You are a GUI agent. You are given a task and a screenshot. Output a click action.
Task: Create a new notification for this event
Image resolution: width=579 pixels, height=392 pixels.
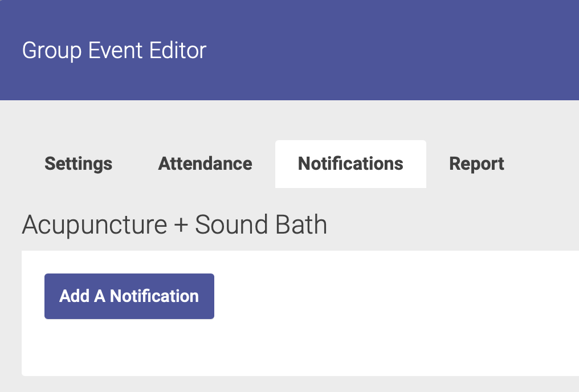pos(129,296)
